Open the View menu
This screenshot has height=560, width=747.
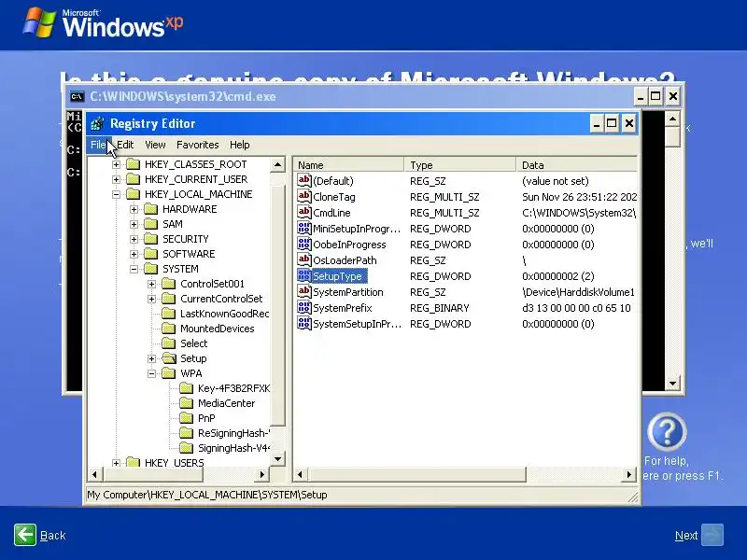155,145
